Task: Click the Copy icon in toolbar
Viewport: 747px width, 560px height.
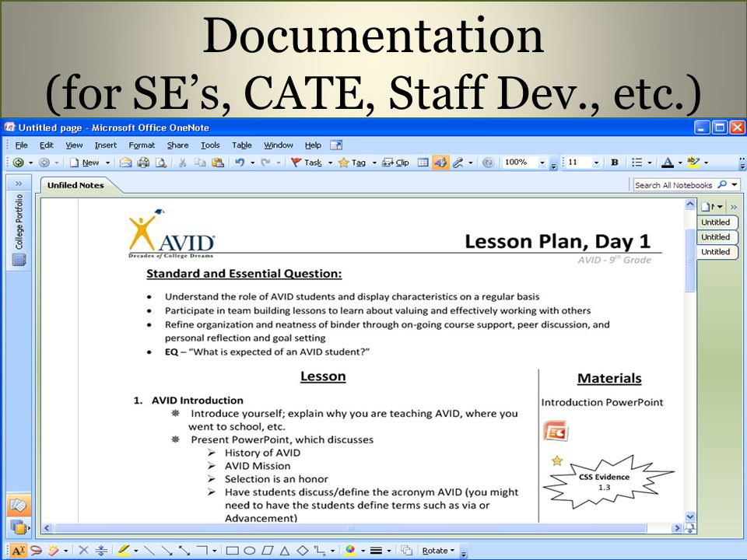Action: click(200, 163)
